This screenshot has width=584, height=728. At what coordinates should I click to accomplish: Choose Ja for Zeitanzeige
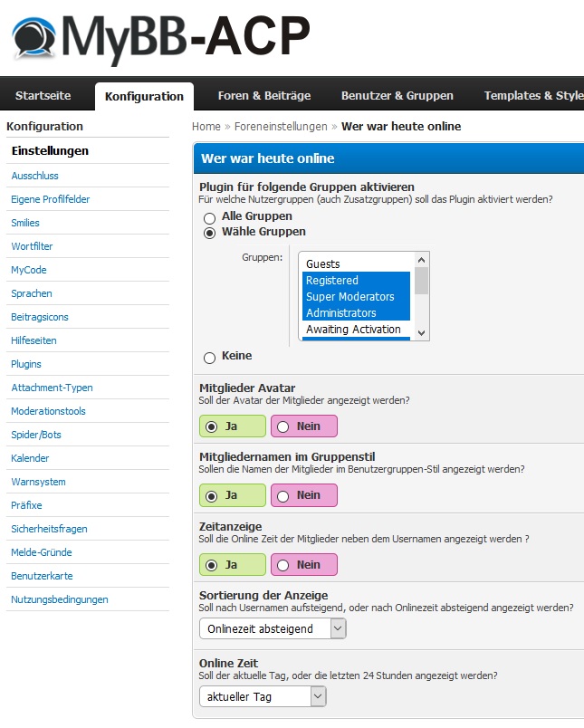coord(212,565)
